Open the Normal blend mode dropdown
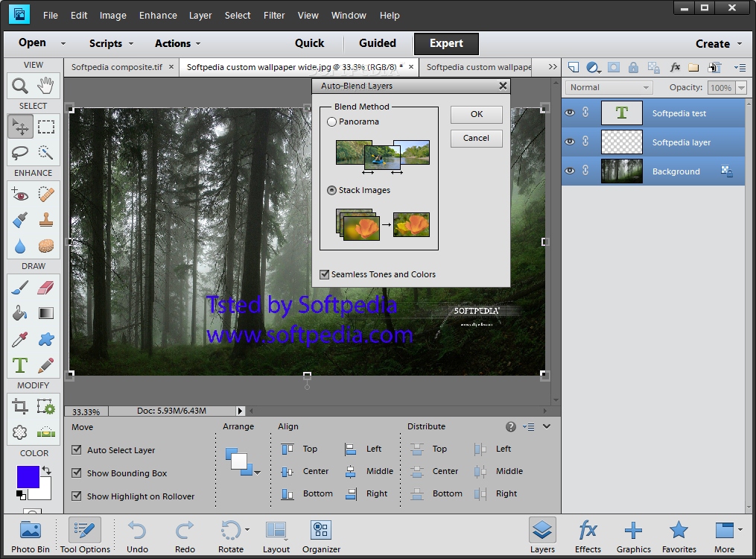Screen dimensions: 756x559 pyautogui.click(x=609, y=87)
